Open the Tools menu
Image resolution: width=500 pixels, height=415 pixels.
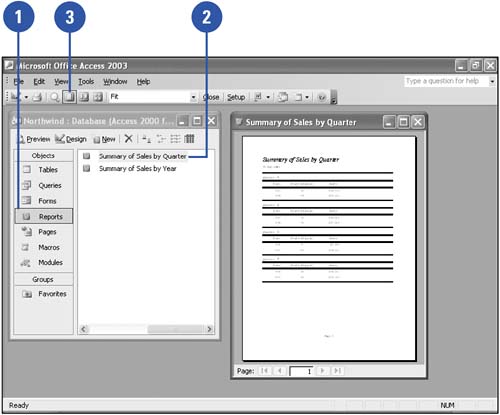click(x=86, y=81)
